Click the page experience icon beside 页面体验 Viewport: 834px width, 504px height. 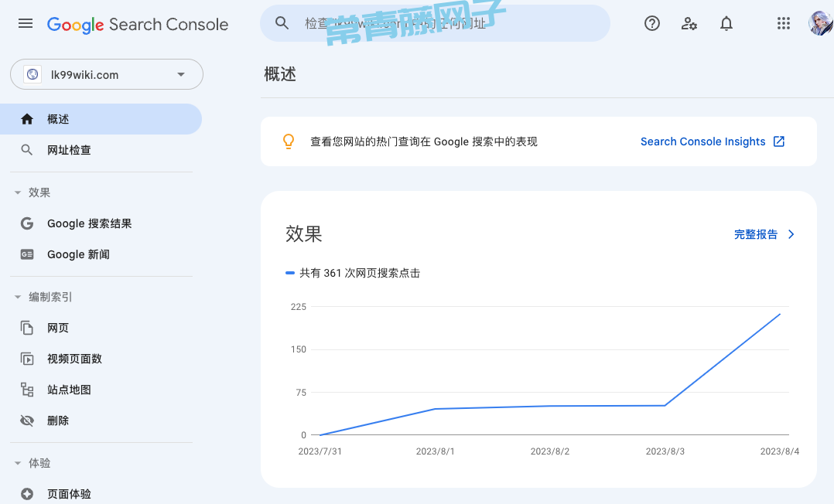tap(26, 494)
